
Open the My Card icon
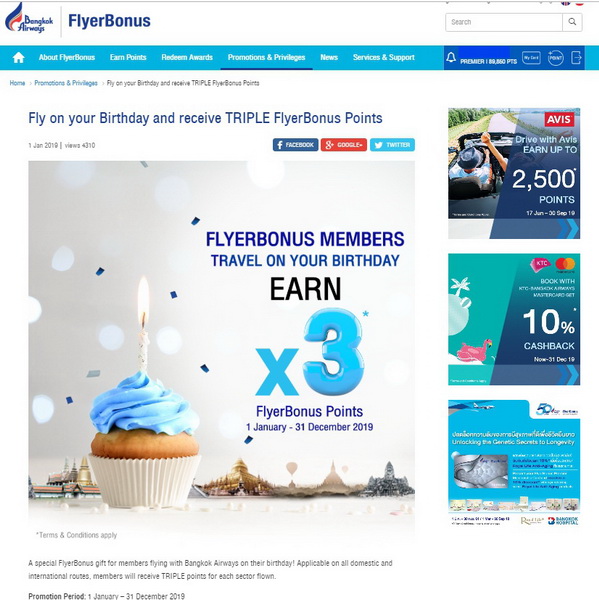(531, 58)
